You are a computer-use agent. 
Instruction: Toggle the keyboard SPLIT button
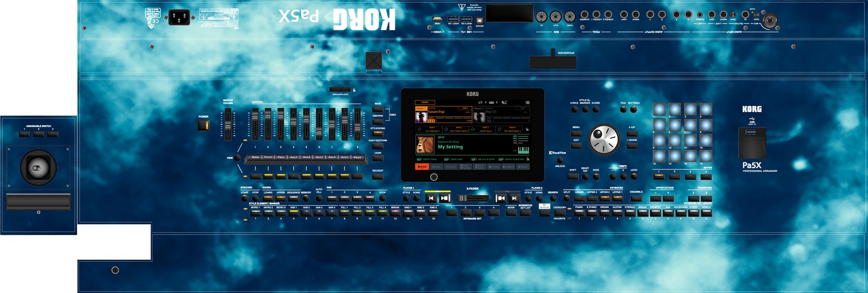pyautogui.click(x=566, y=198)
